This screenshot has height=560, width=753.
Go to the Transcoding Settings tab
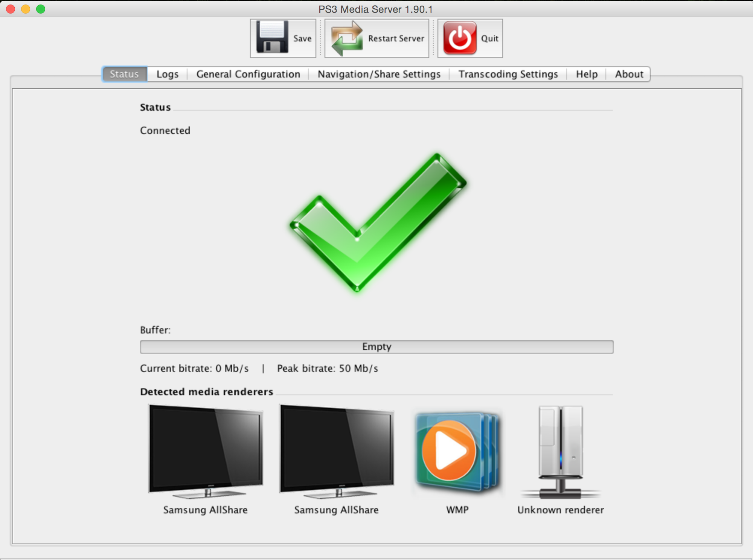point(508,74)
